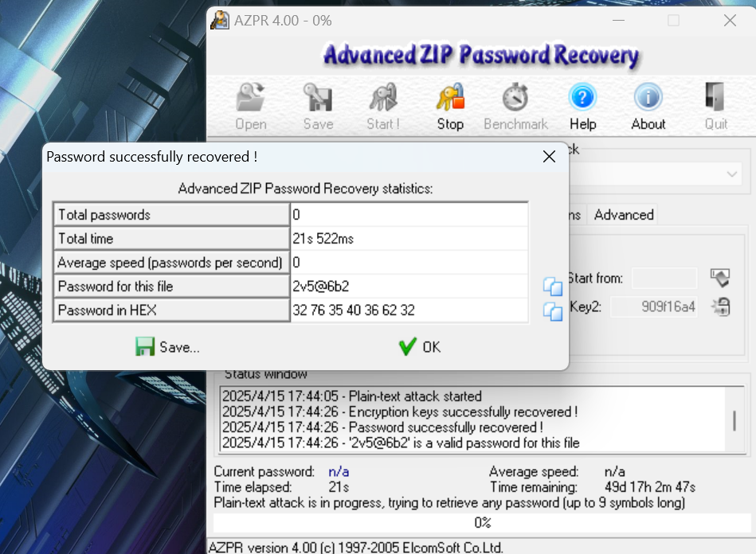This screenshot has height=554, width=756.
Task: Select the HEX value 32 76 35 40 36 62 32
Action: pos(354,310)
